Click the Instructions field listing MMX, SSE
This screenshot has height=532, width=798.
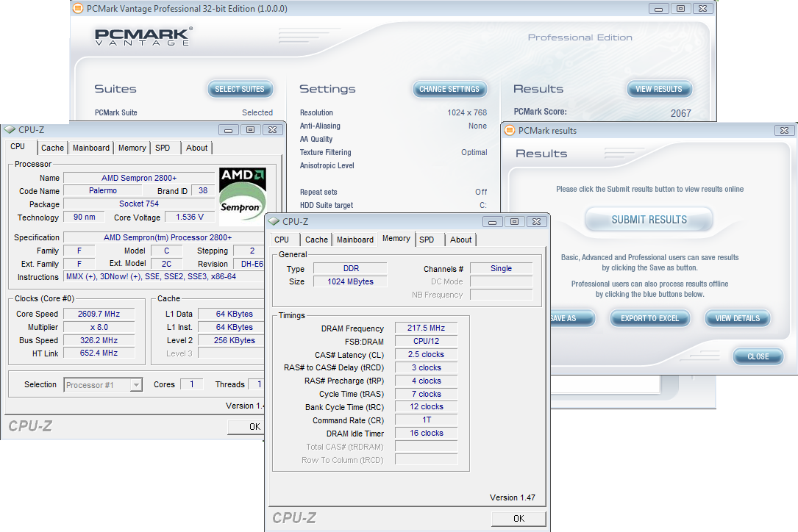pos(164,276)
